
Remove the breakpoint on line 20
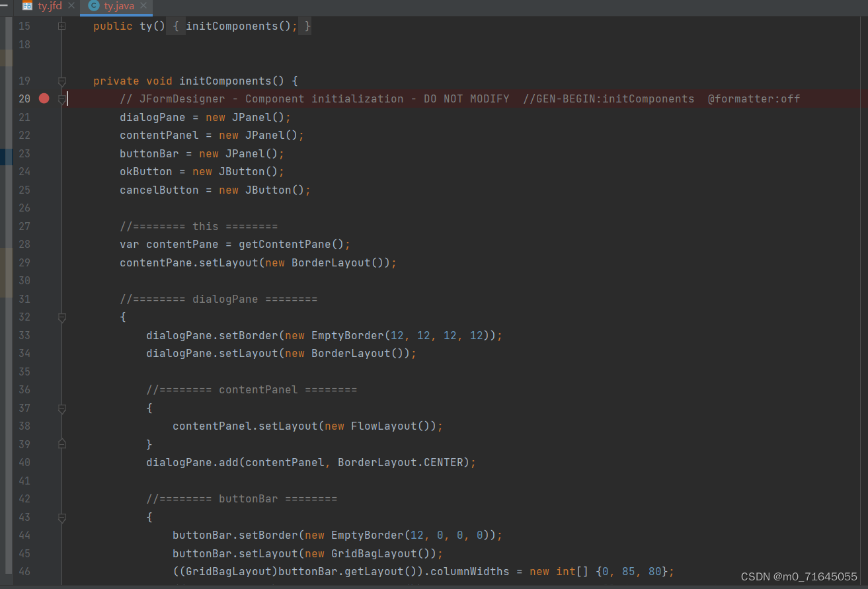tap(44, 98)
